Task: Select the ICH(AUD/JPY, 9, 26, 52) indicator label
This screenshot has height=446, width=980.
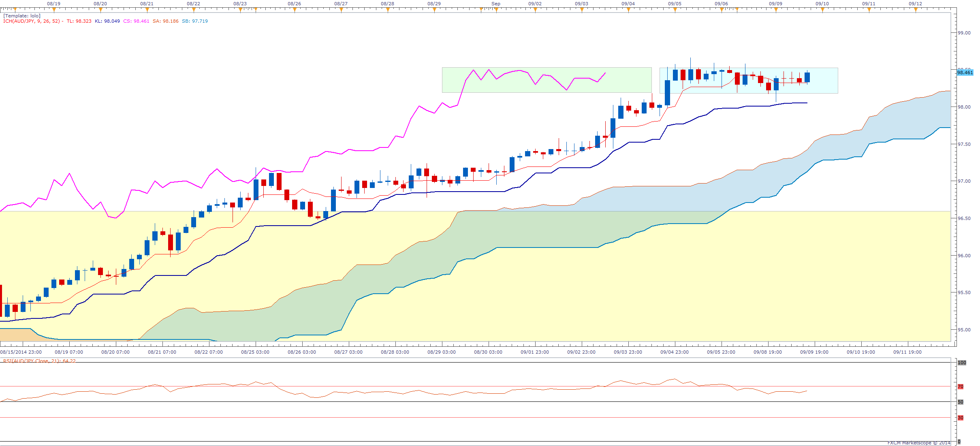Action: tap(32, 21)
